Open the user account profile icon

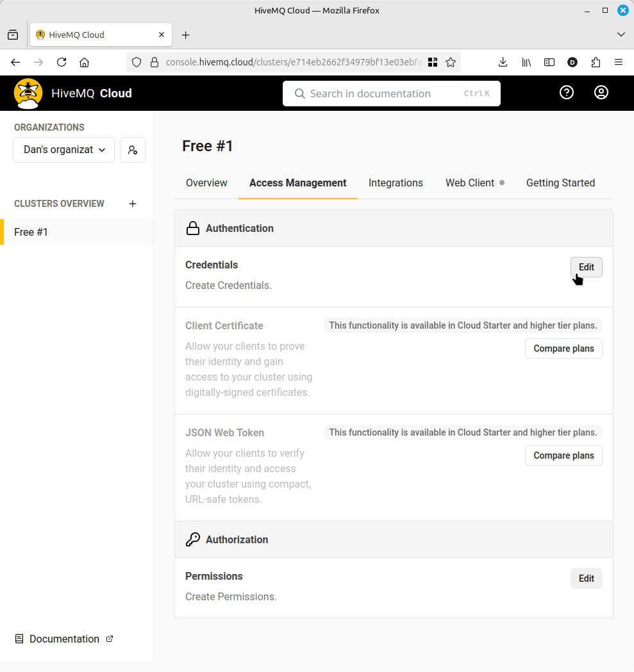pos(601,93)
